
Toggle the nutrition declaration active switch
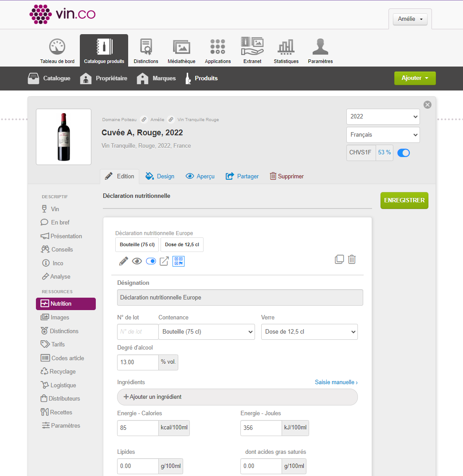151,261
